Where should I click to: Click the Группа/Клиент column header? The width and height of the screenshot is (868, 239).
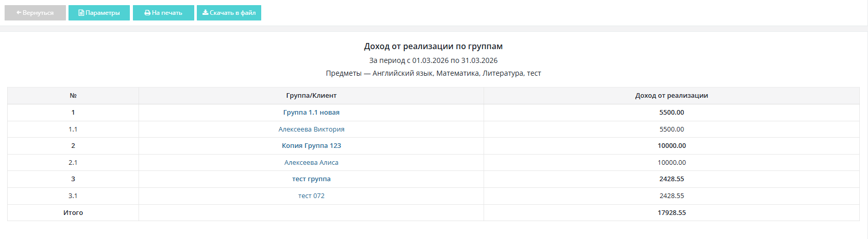(x=311, y=96)
